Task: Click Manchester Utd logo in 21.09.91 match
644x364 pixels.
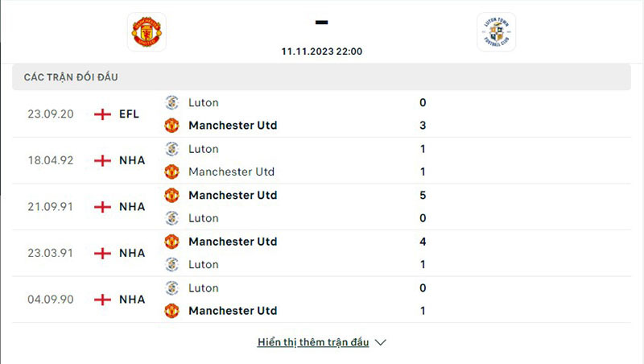Action: (x=171, y=195)
